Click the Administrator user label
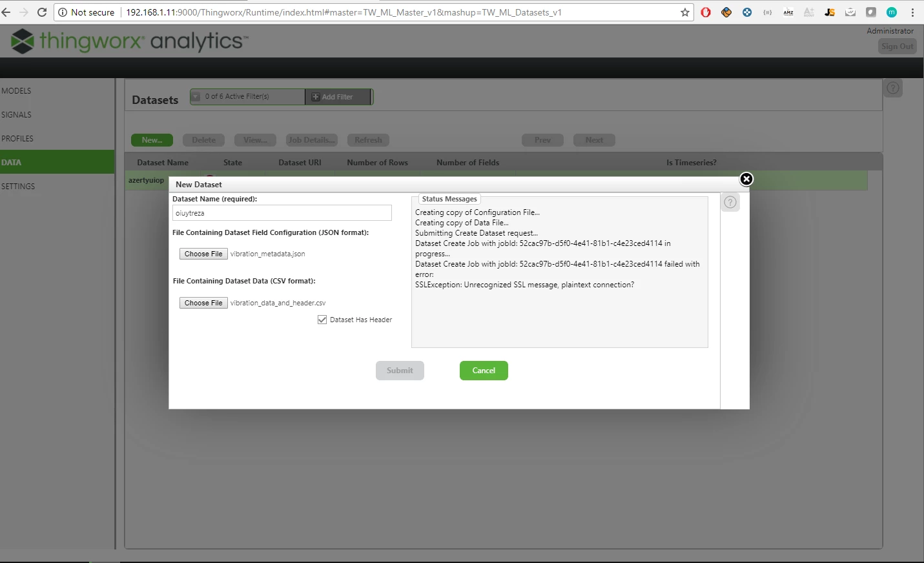This screenshot has width=924, height=563. (890, 31)
